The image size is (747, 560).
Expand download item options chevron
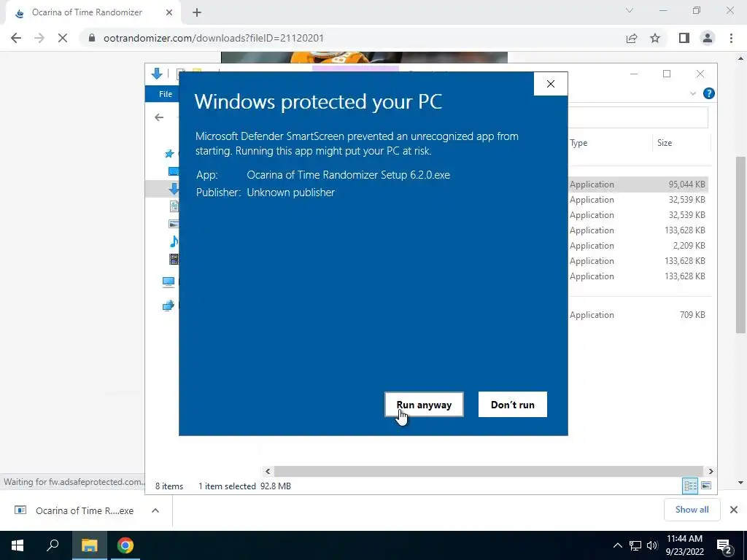coord(155,510)
